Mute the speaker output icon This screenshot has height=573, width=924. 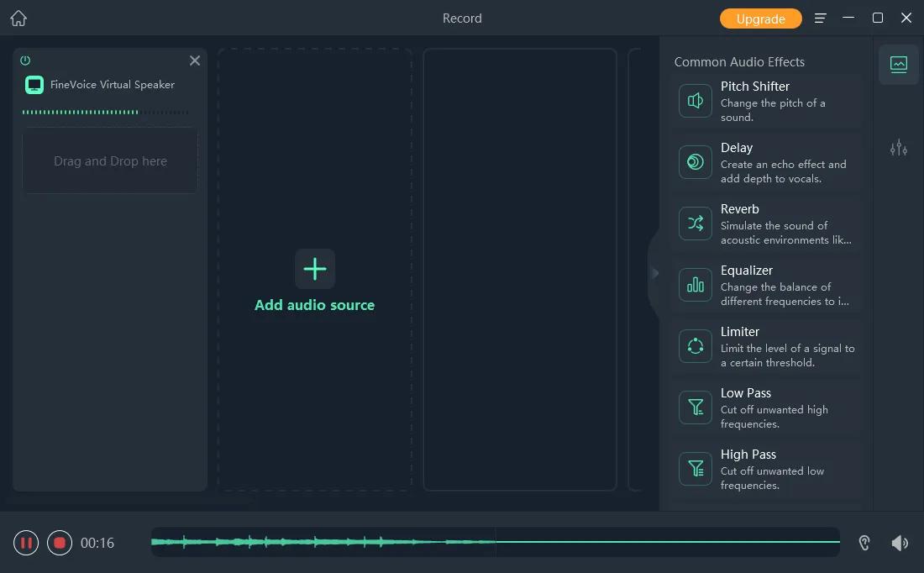click(900, 543)
